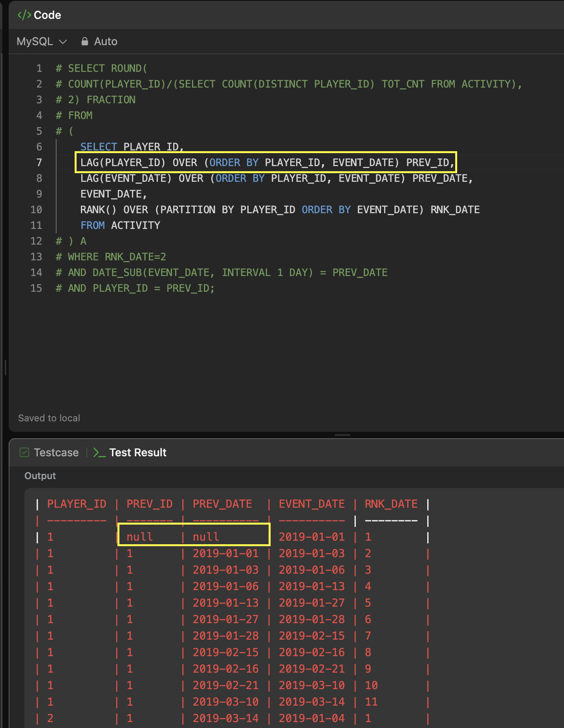Click EVENT_DATE cell 2019-03-10
This screenshot has height=728, width=564.
pyautogui.click(x=312, y=685)
